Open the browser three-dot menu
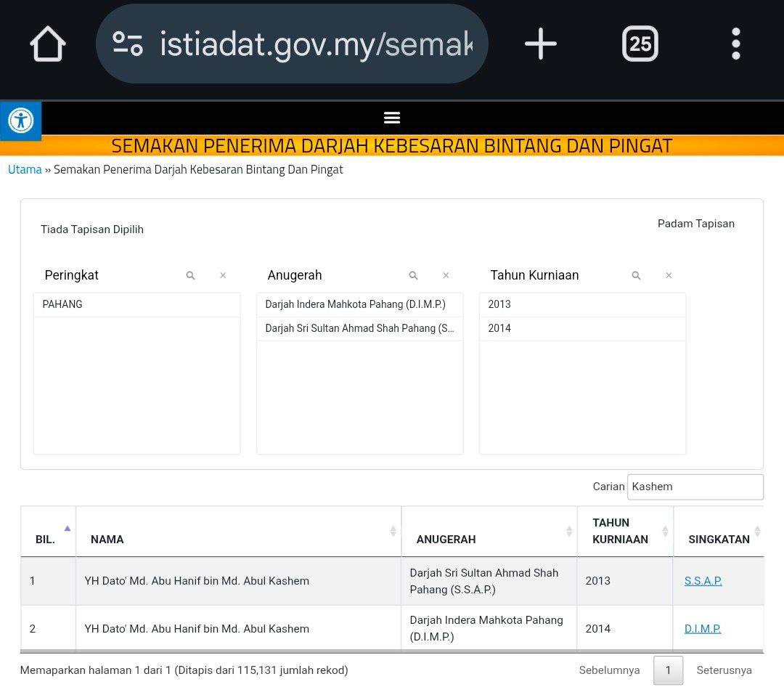 (735, 44)
